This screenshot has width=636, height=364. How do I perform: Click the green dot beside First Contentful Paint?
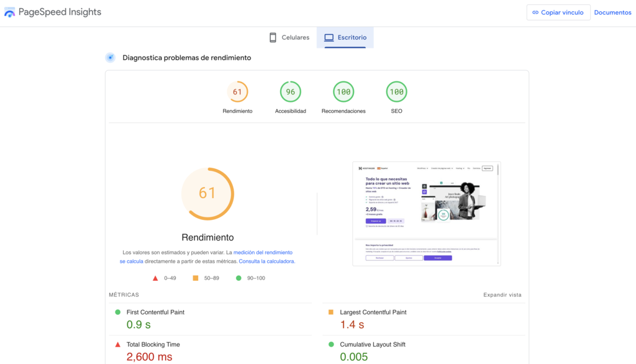(117, 312)
